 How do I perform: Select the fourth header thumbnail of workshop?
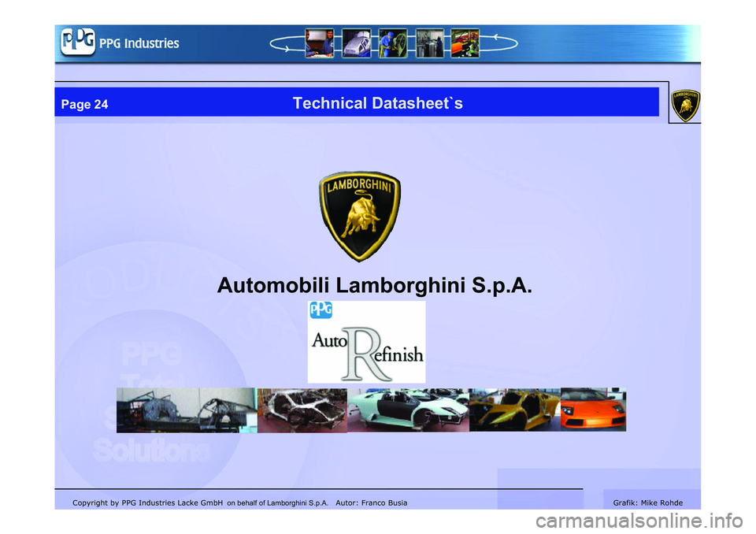tap(430, 43)
